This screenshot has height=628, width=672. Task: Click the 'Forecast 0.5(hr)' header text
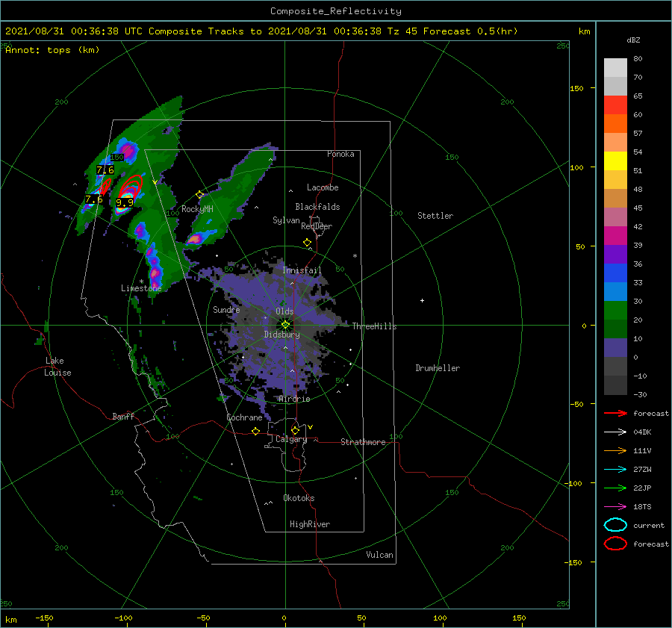[x=470, y=31]
